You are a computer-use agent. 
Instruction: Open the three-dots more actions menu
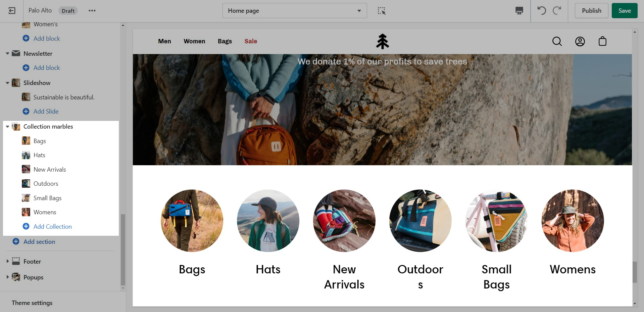[92, 11]
